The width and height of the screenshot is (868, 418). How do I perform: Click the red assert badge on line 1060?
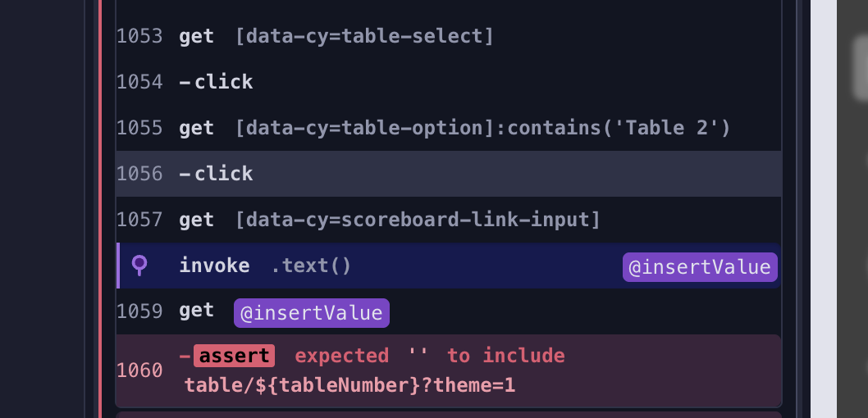coord(233,356)
